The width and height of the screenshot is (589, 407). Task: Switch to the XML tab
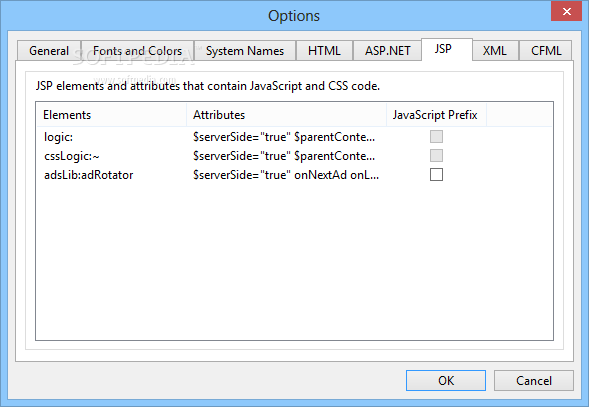495,51
